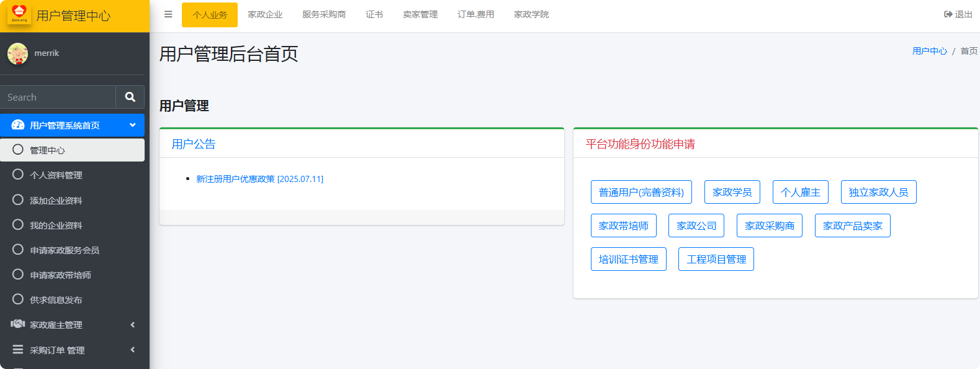
Task: Click the list icon beside 采购订单 管理
Action: pos(18,350)
